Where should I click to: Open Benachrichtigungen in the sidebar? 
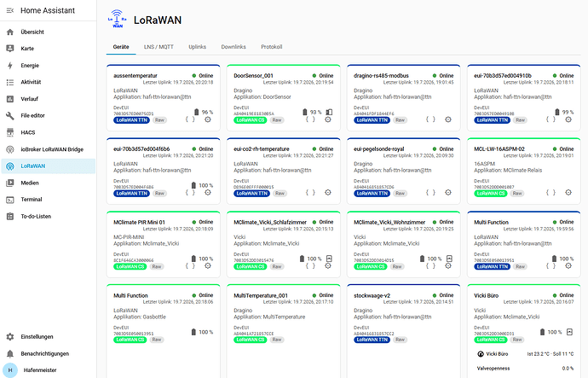48,353
